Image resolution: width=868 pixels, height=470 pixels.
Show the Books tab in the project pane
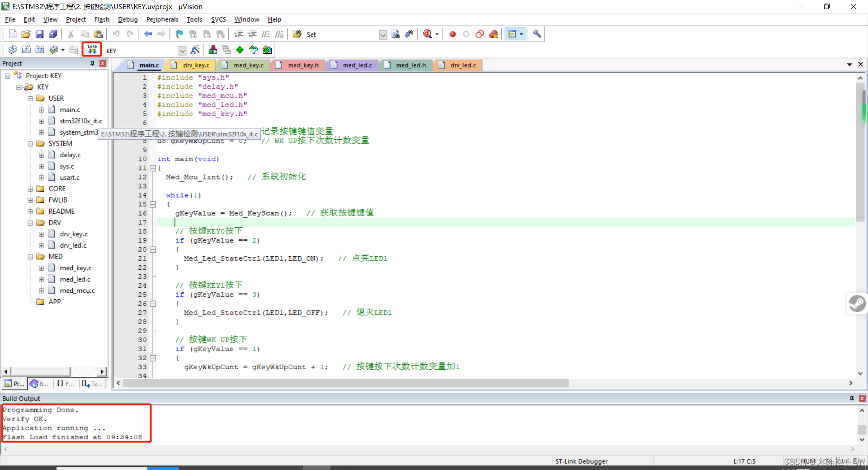point(39,384)
